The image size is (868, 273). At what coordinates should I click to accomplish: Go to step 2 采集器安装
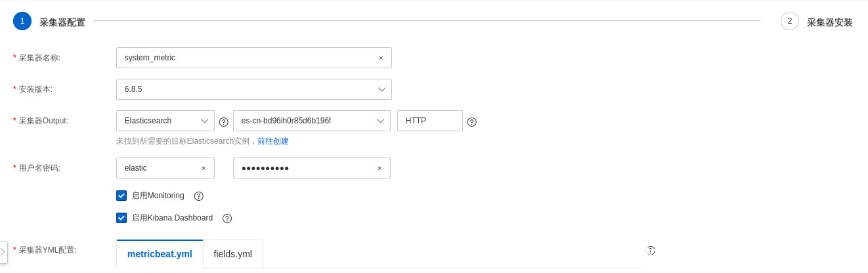click(x=817, y=22)
